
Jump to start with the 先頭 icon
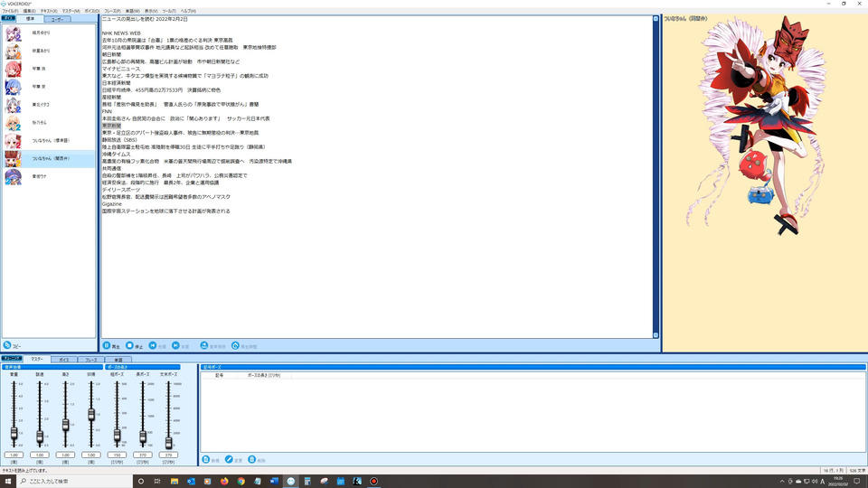pos(153,345)
